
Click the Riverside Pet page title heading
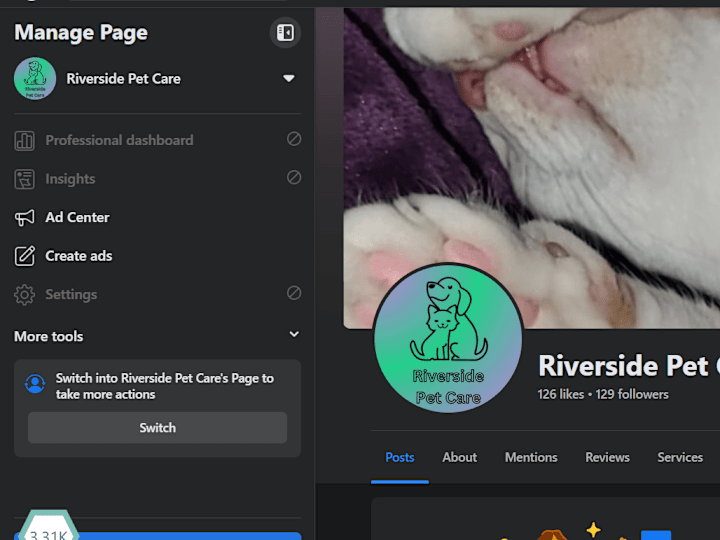[x=629, y=366]
